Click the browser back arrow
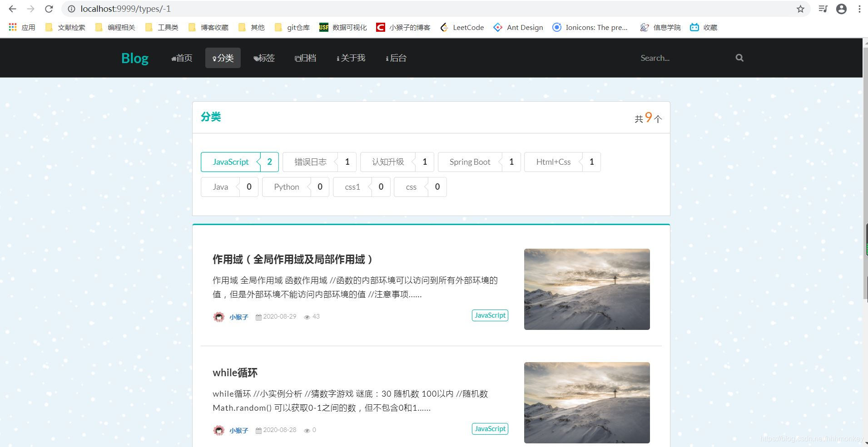The image size is (868, 447). [11, 9]
